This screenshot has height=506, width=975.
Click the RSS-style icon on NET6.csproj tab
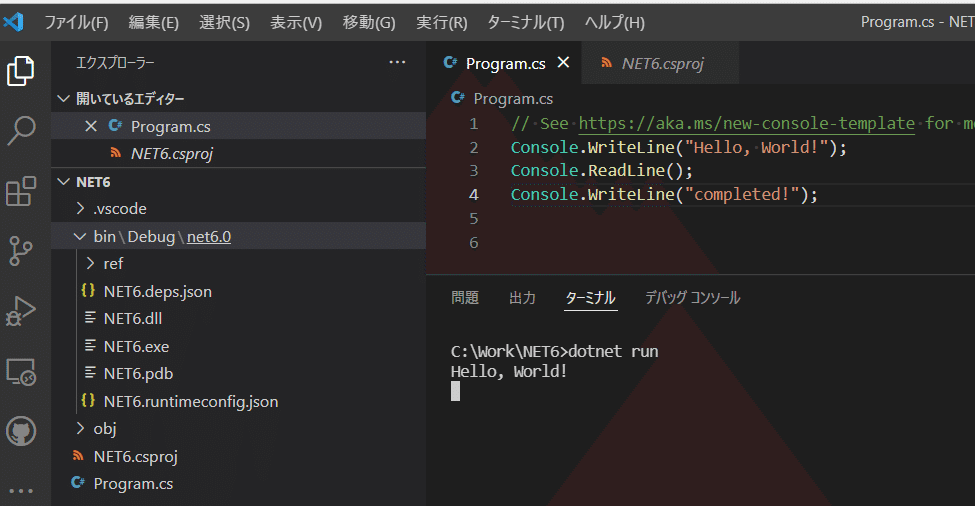pyautogui.click(x=606, y=62)
